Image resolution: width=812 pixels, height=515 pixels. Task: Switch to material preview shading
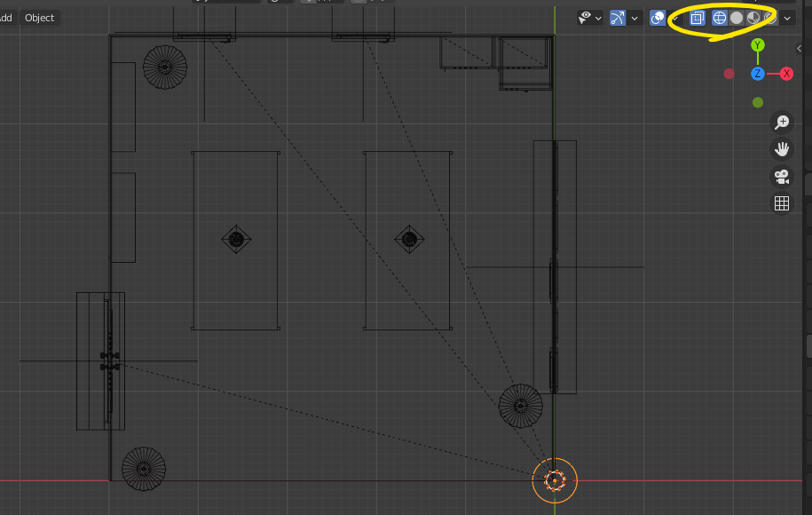tap(753, 18)
